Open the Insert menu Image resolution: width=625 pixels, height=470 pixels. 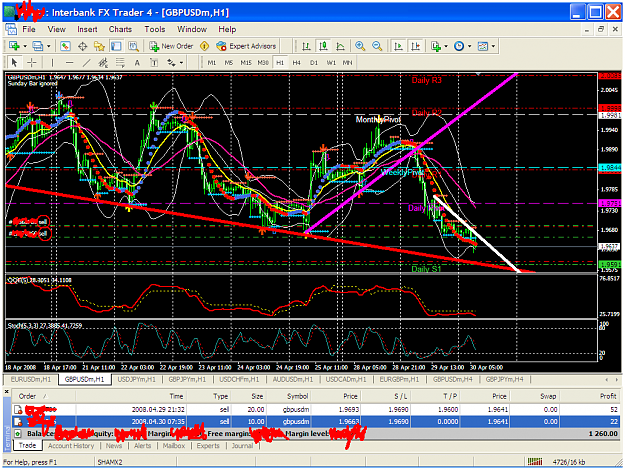click(87, 29)
